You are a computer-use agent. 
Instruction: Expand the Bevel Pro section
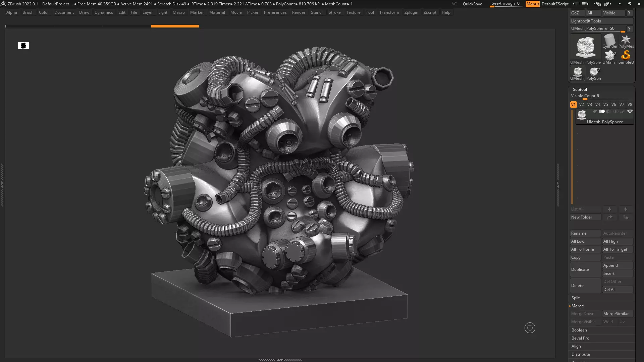(580, 338)
